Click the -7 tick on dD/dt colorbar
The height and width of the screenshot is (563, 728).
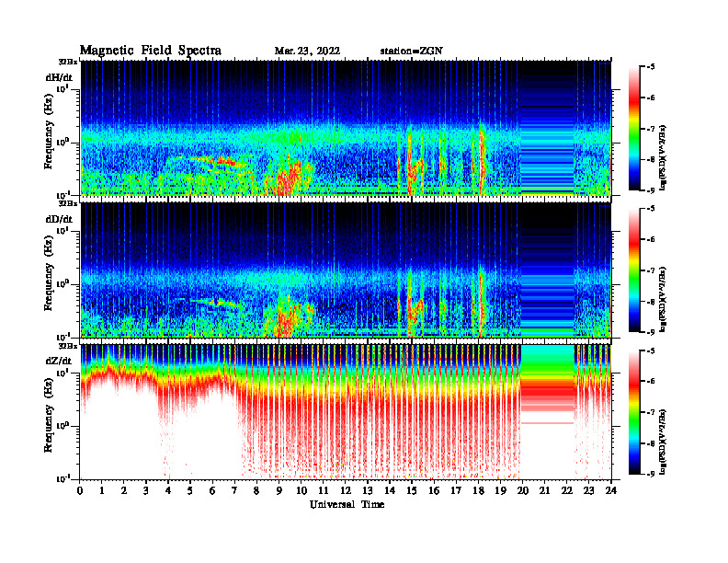coord(650,270)
